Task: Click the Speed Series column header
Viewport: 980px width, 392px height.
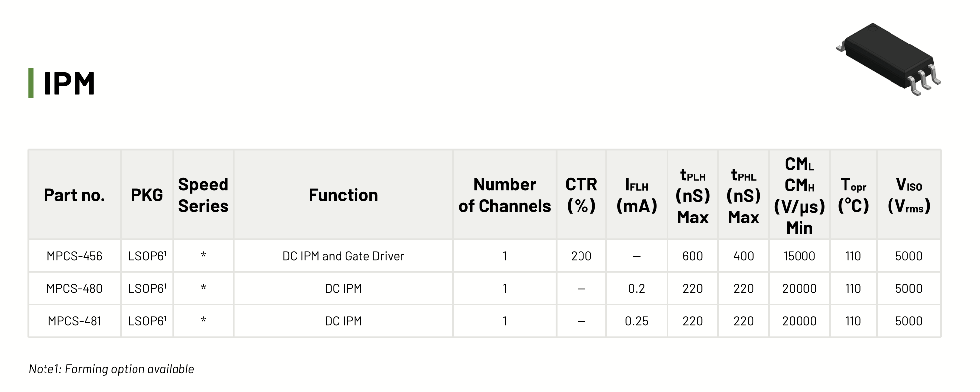Action: point(203,195)
